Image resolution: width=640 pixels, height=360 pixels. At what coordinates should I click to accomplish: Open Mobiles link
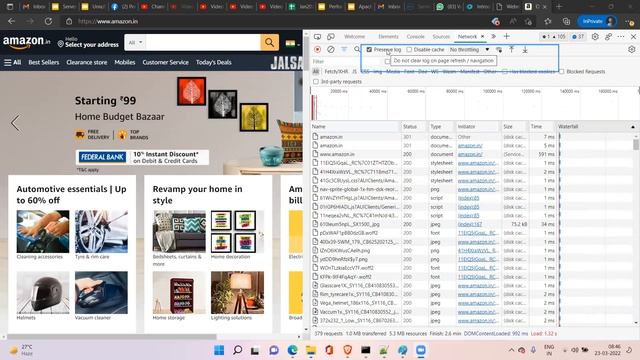click(x=124, y=62)
